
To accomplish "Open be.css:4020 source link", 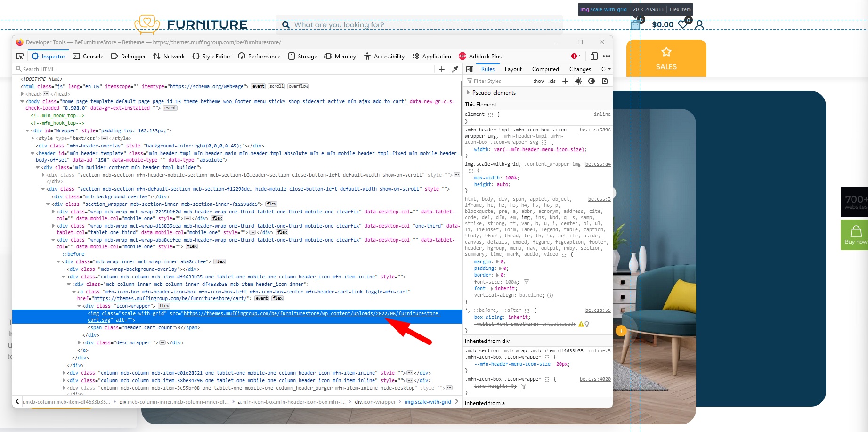I will 595,379.
